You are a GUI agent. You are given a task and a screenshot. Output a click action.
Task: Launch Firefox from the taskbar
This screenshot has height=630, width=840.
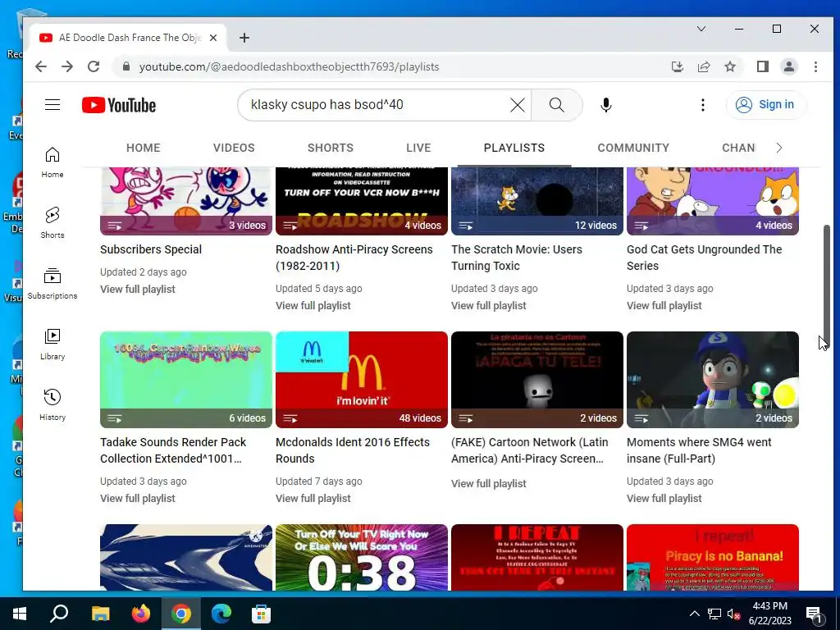pos(141,614)
